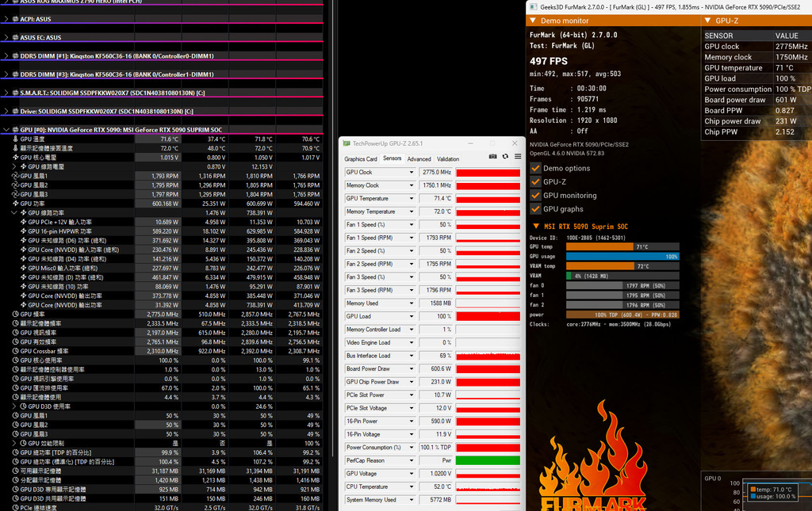Click thermometer icon beside GPU 溫度
The width and height of the screenshot is (812, 511).
pyautogui.click(x=16, y=139)
